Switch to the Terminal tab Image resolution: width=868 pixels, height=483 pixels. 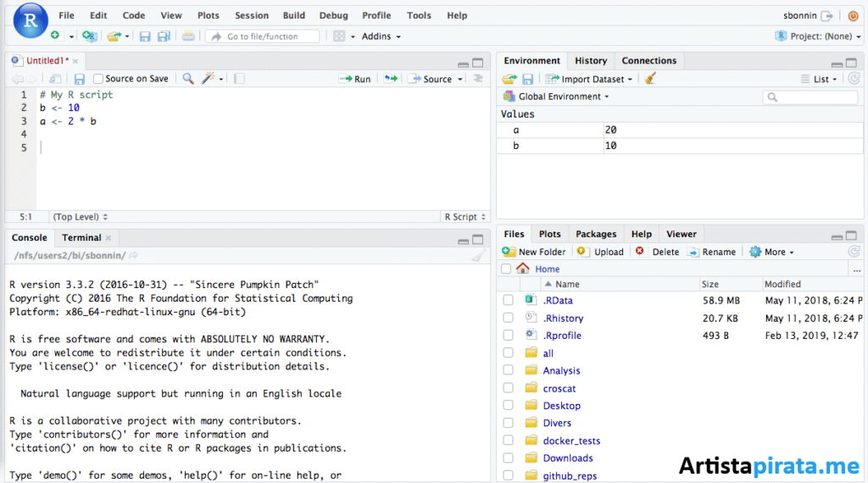[x=81, y=238]
